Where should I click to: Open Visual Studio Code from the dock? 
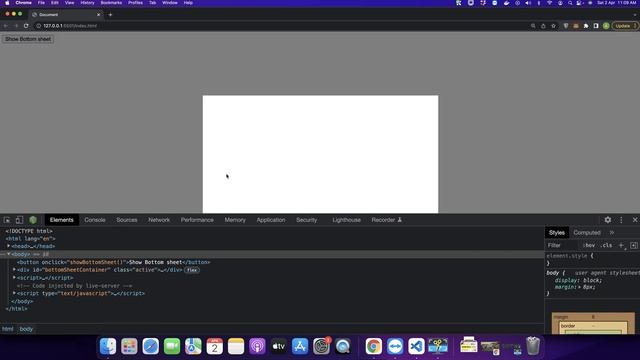[416, 347]
